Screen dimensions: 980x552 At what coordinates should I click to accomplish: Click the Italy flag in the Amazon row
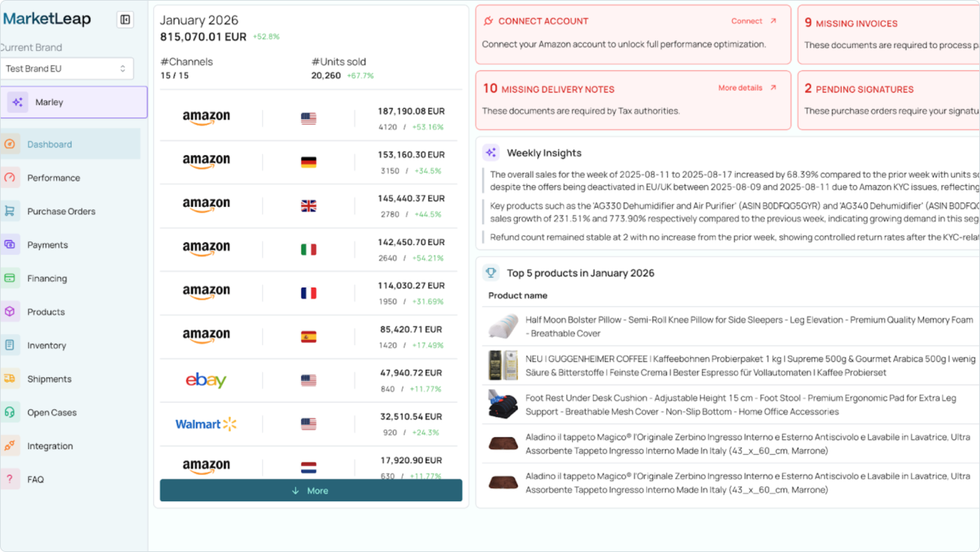(308, 249)
